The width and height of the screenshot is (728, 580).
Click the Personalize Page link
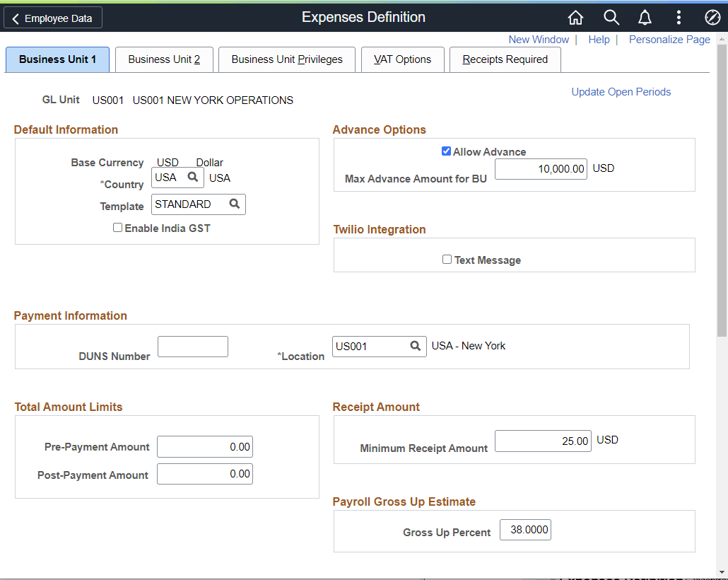(669, 40)
